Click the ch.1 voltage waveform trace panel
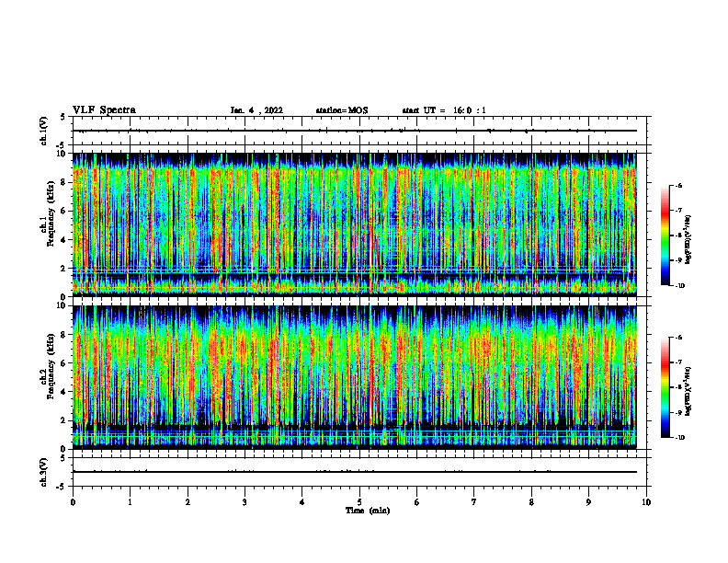 [359, 131]
